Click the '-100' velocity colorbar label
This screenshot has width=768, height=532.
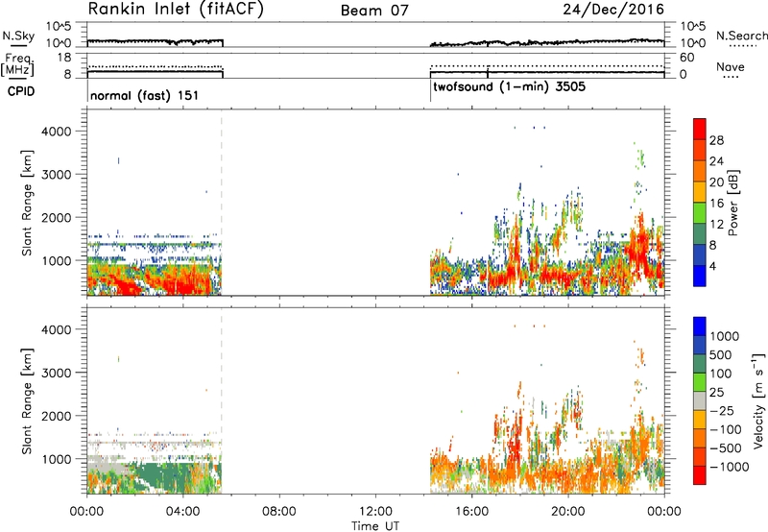click(x=725, y=429)
